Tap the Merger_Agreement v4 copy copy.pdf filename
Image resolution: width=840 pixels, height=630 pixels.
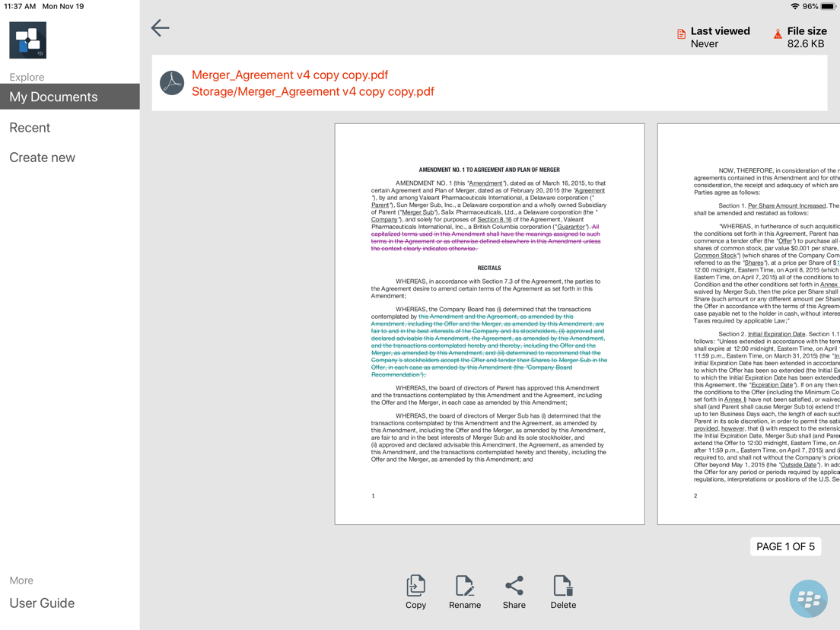pyautogui.click(x=290, y=75)
